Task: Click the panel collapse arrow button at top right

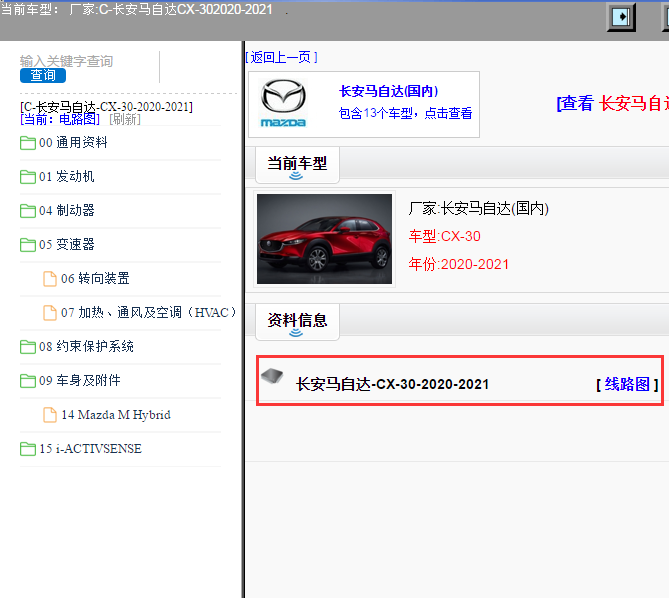Action: click(x=621, y=17)
